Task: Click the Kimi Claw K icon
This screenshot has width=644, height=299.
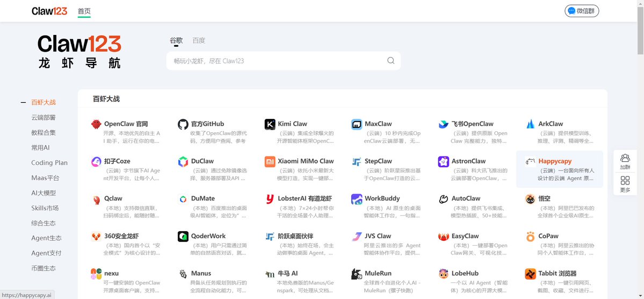Action: [270, 124]
